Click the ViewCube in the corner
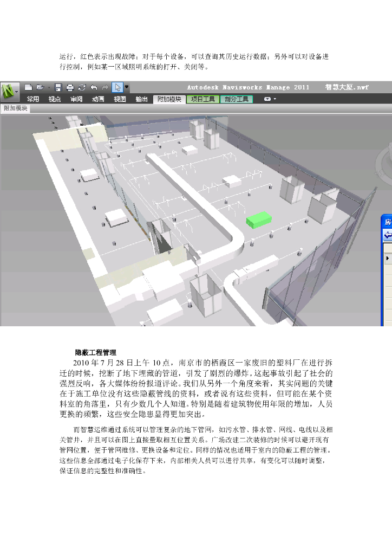 384,164
